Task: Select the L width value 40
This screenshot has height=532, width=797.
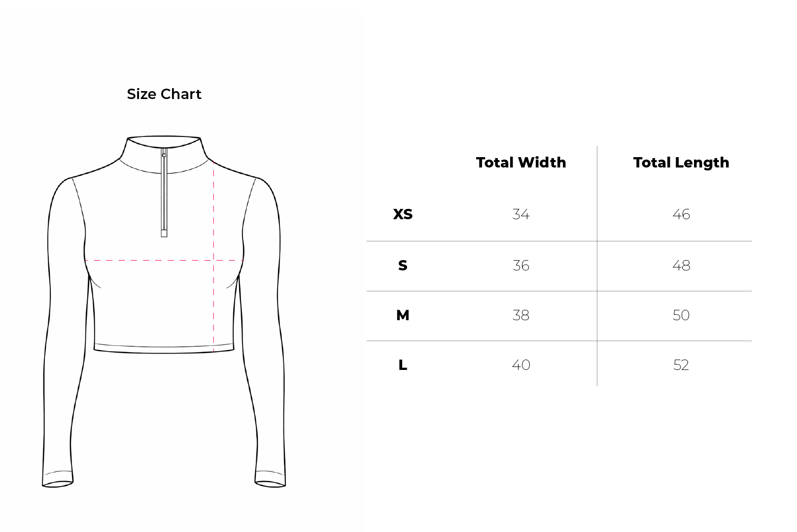Action: (521, 365)
